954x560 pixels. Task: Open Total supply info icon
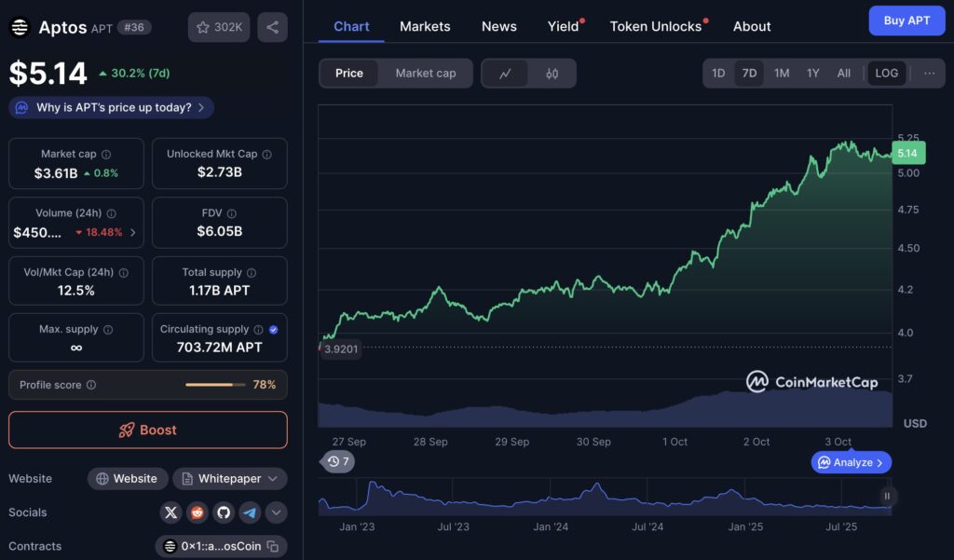[252, 273]
